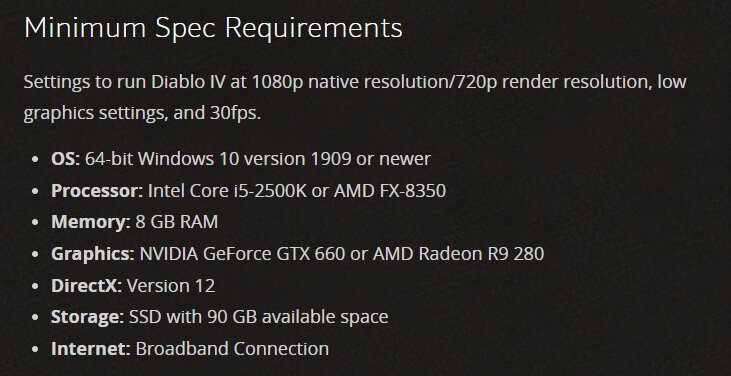Click the text '8 GB RAM'

click(x=177, y=222)
